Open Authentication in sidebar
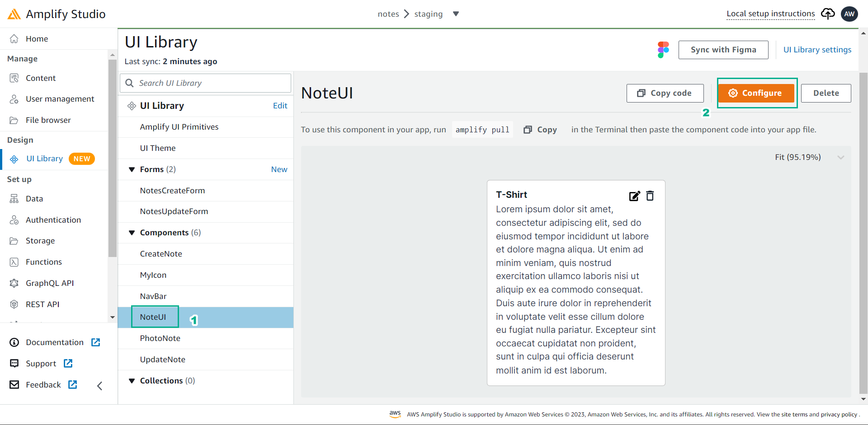The height and width of the screenshot is (425, 868). point(54,220)
